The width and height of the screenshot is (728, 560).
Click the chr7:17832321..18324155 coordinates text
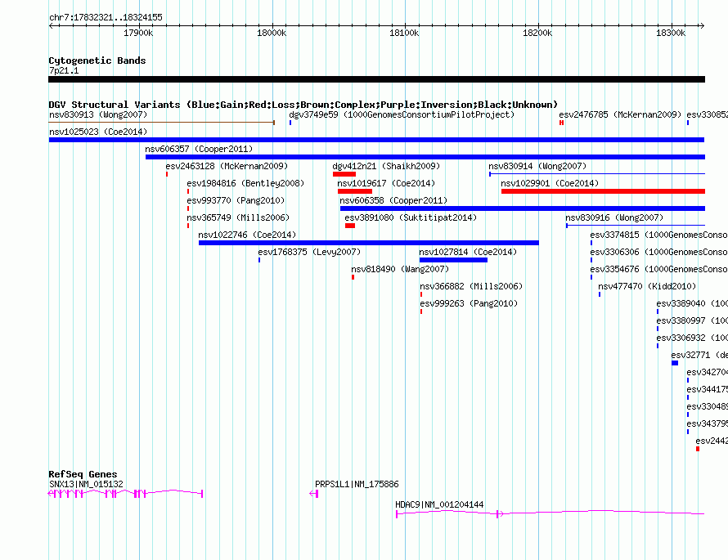[x=106, y=17]
